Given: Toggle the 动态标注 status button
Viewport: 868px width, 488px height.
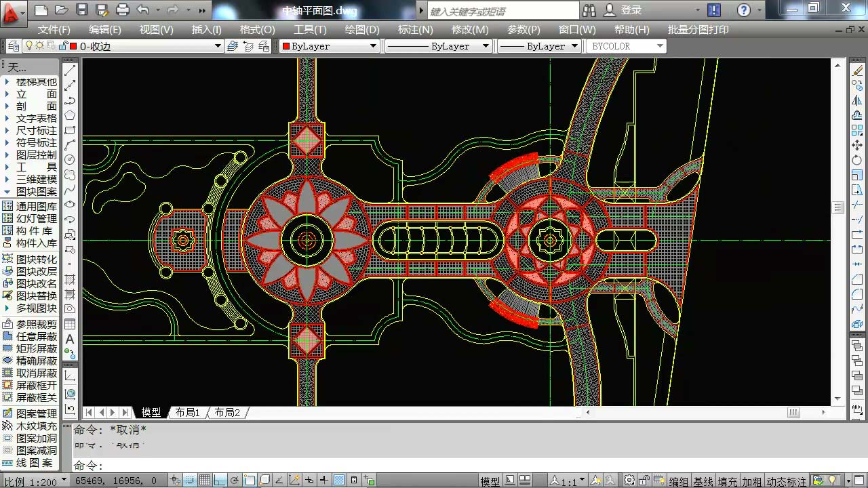Looking at the screenshot, I should pos(786,481).
